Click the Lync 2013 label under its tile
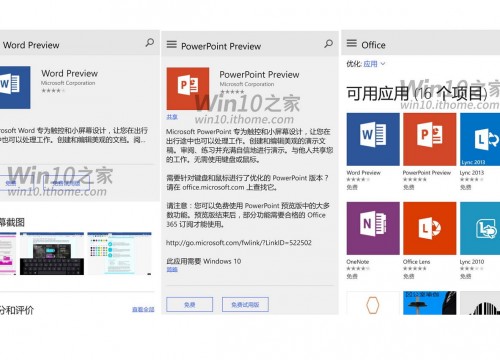This screenshot has height=360, width=500. (x=471, y=173)
